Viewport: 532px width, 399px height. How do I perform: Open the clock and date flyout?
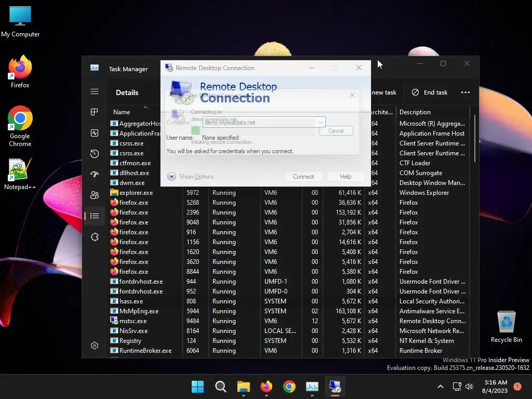pos(495,387)
